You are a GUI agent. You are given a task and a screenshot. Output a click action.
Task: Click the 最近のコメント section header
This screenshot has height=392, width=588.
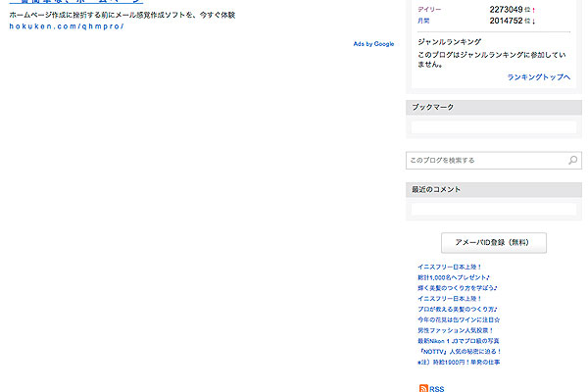[x=494, y=189]
